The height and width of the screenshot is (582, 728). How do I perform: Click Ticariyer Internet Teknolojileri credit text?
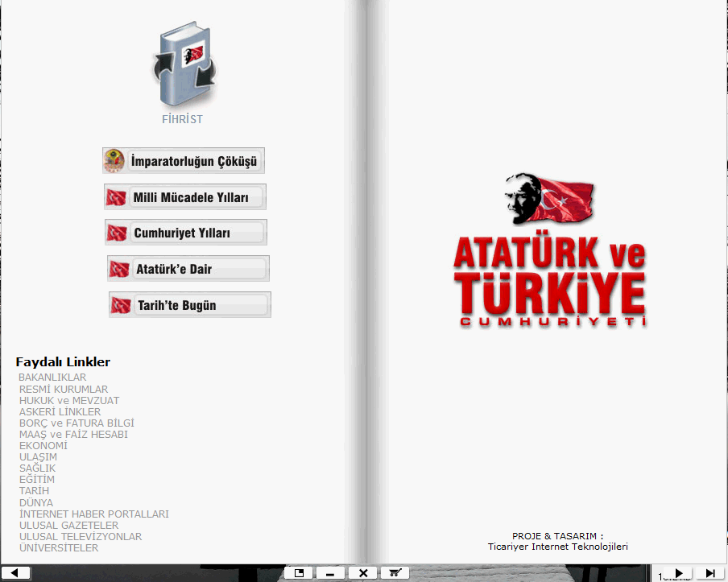point(557,547)
